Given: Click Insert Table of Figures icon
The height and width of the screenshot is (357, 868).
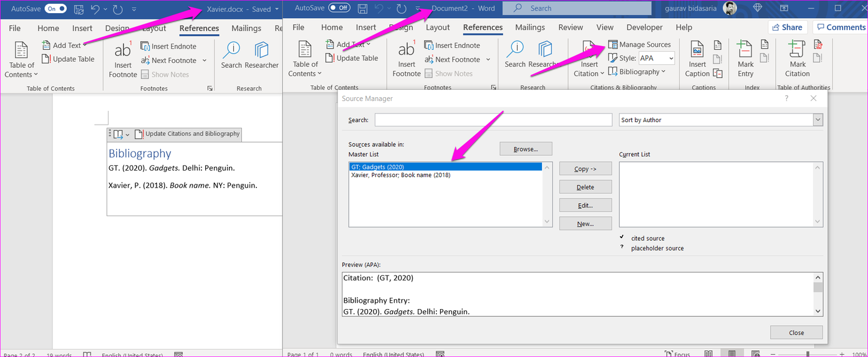Looking at the screenshot, I should pyautogui.click(x=718, y=45).
